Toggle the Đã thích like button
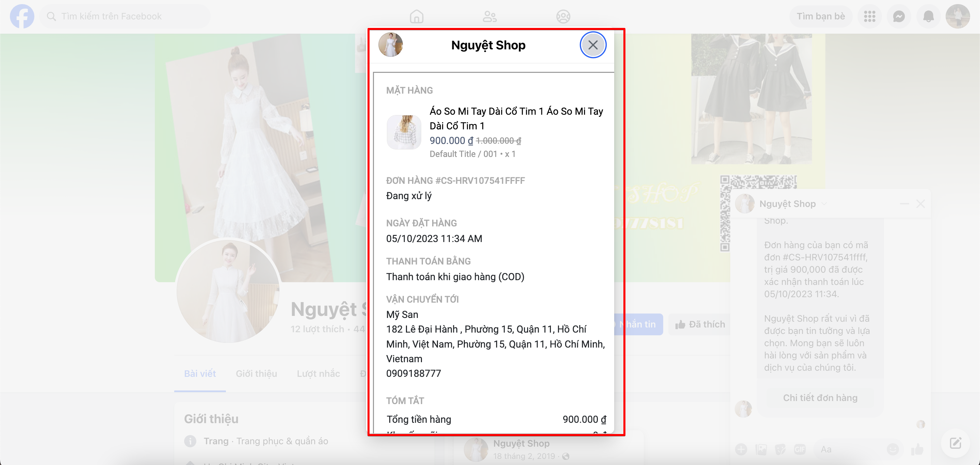Viewport: 980px width, 465px height. [x=700, y=324]
